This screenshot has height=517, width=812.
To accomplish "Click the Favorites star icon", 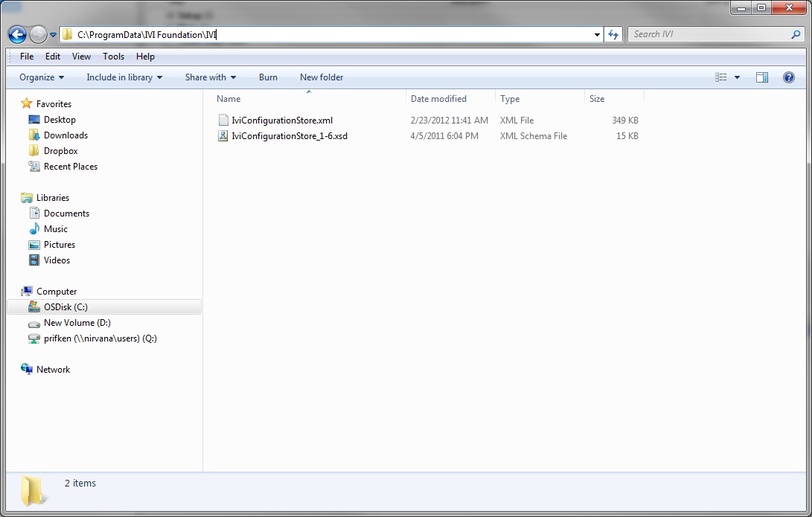I will pos(26,103).
